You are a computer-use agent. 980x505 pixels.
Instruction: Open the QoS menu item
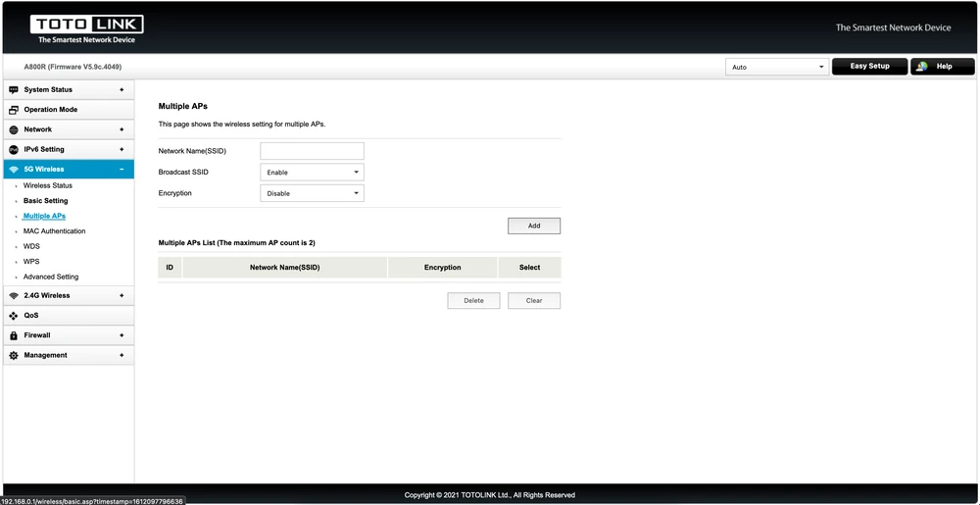(x=69, y=316)
